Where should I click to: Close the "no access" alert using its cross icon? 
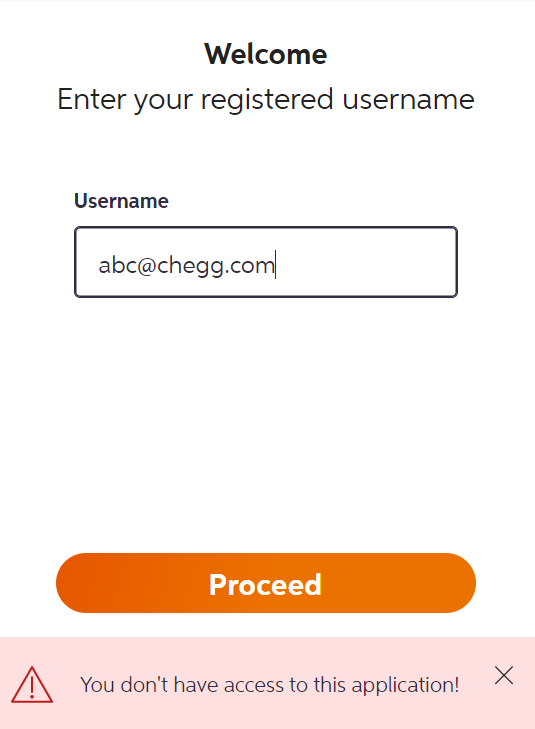pos(504,676)
